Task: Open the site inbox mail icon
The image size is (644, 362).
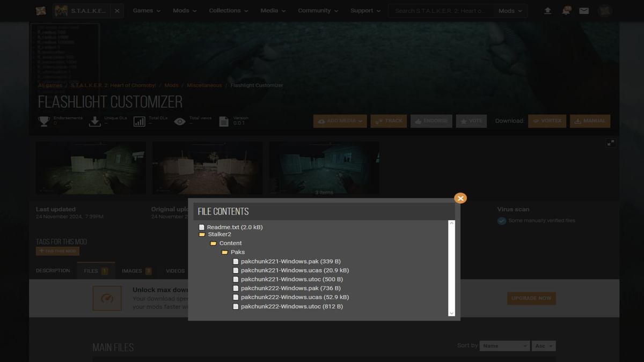Action: pos(584,10)
